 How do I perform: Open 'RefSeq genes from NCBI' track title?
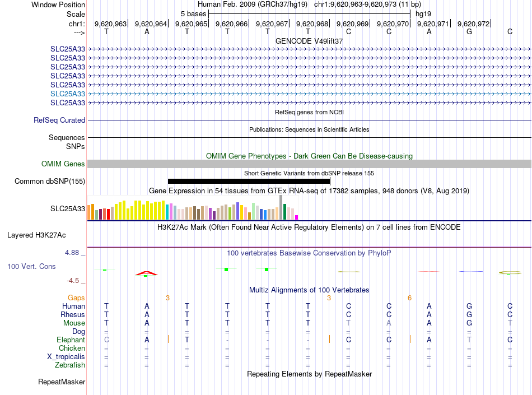coord(309,112)
